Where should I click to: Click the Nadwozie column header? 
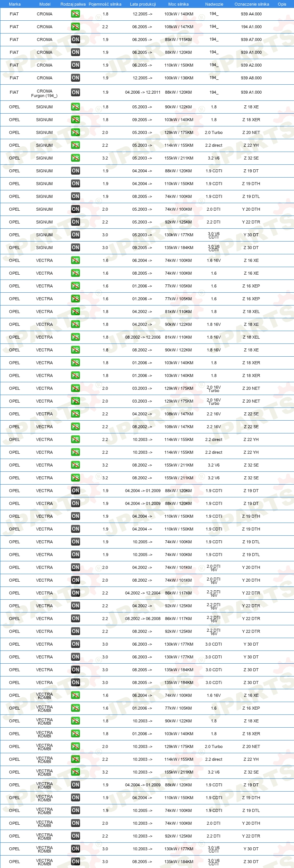(x=214, y=4)
